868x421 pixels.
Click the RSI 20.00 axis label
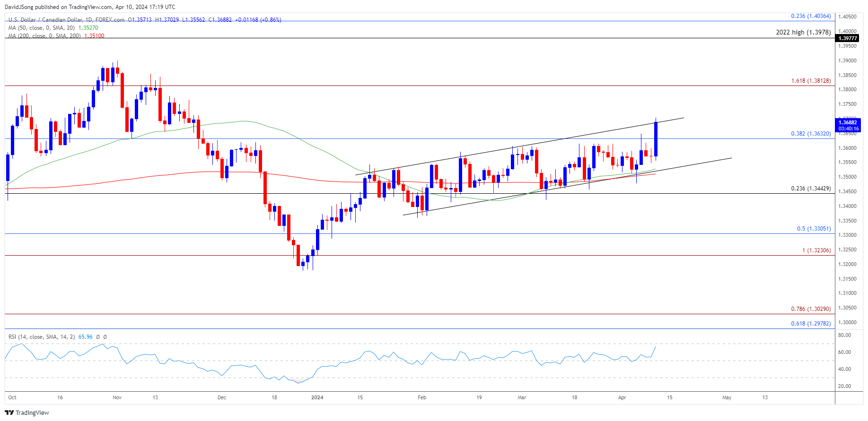coord(844,386)
